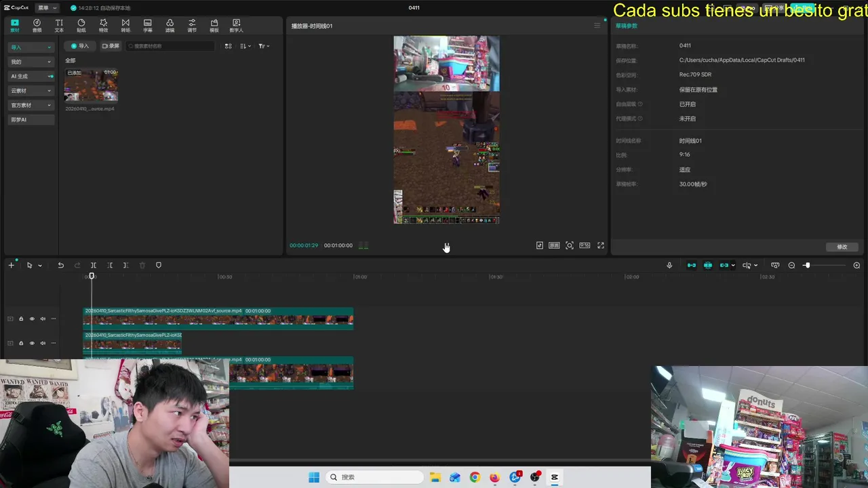Viewport: 868px width, 488px height.
Task: Open the player panel options menu
Action: tap(597, 26)
